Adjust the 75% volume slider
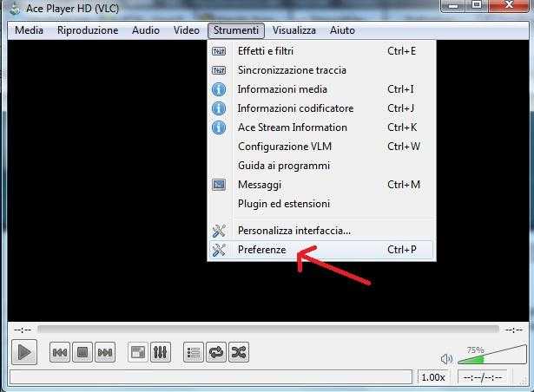 click(x=492, y=355)
